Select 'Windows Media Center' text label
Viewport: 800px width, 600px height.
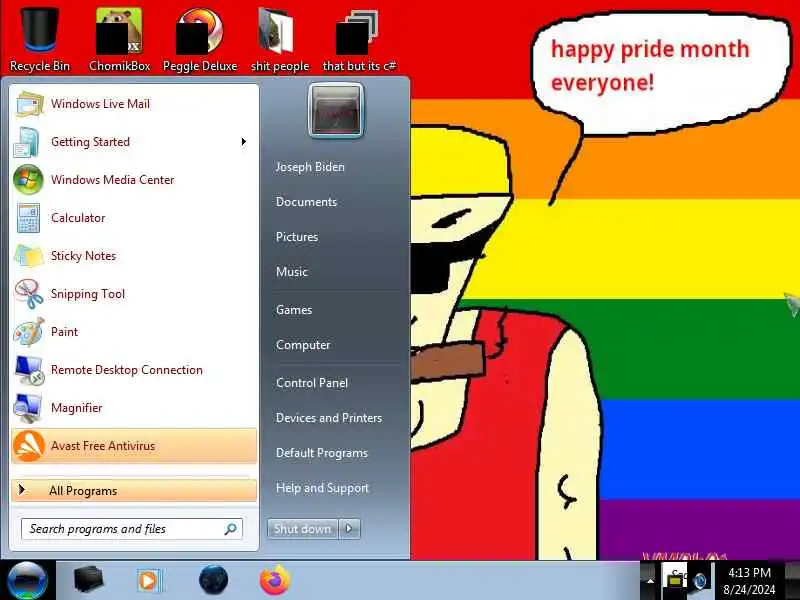coord(113,180)
